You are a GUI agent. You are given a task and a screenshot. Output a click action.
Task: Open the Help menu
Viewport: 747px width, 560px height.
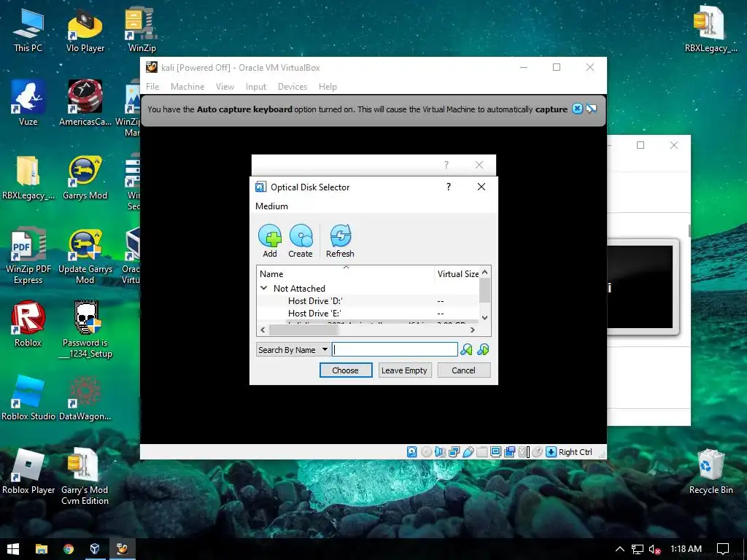[328, 87]
